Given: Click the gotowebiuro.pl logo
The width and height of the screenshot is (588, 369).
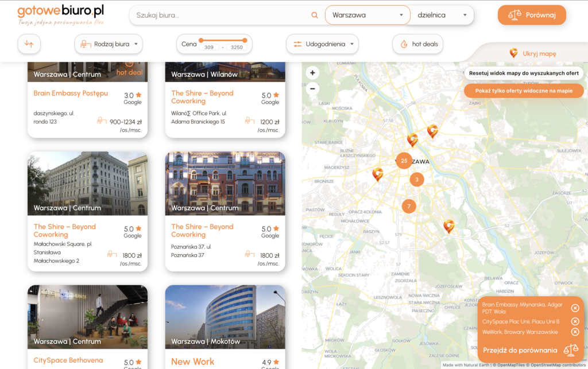Looking at the screenshot, I should 61,14.
